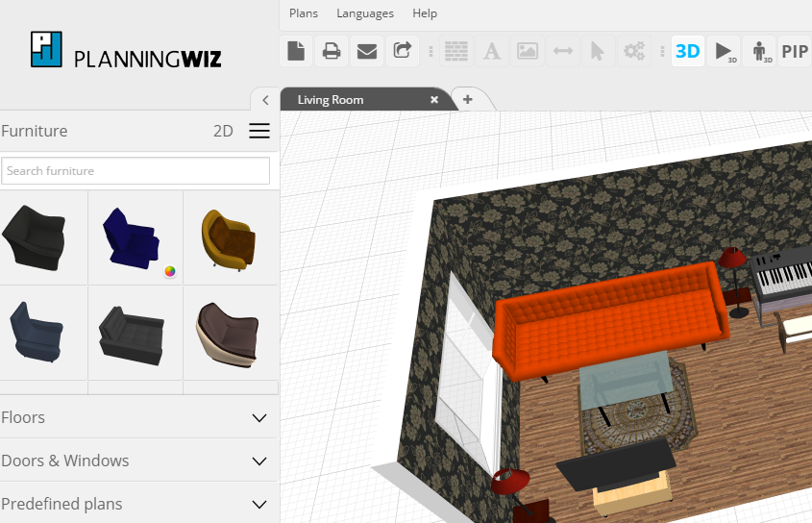Click the Search furniture field

point(135,171)
